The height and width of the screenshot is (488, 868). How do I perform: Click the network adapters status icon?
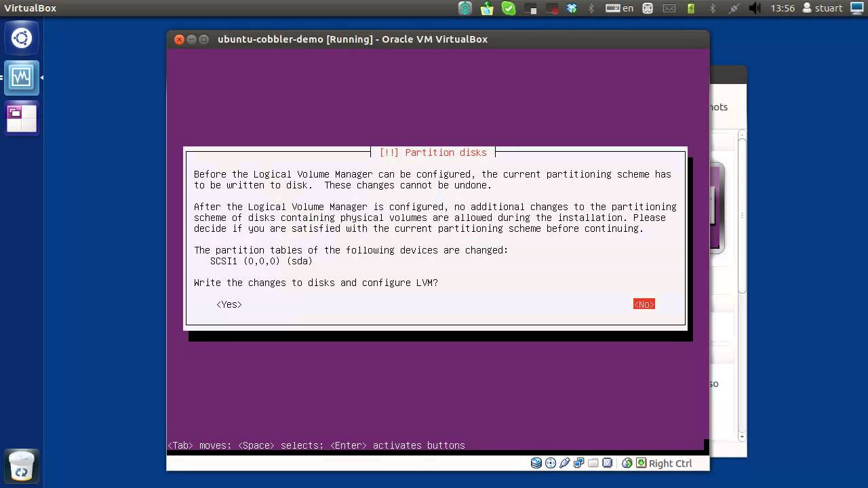(x=579, y=464)
